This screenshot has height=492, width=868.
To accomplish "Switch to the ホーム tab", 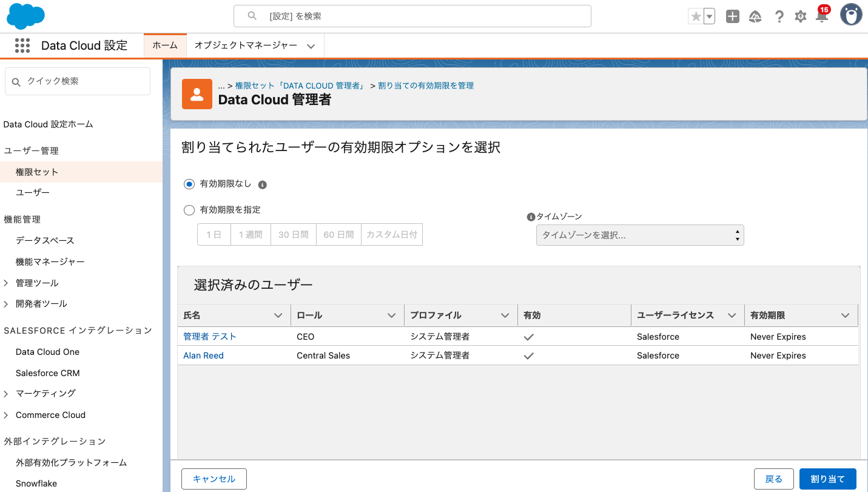I will [x=165, y=45].
